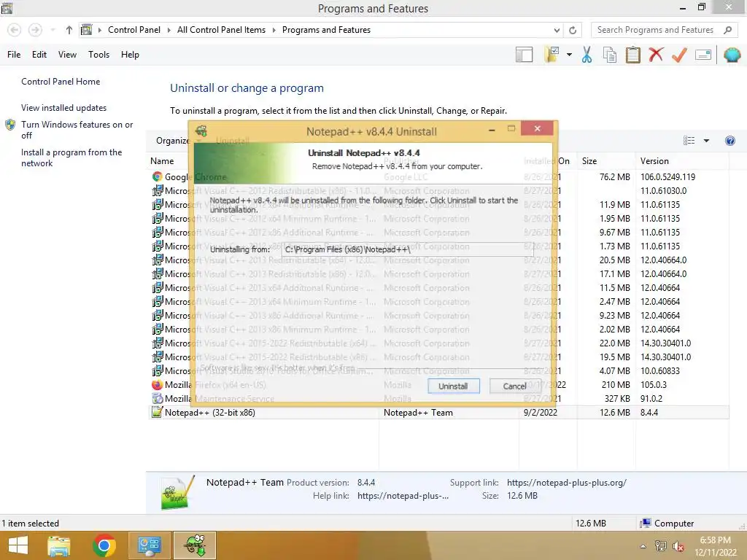The width and height of the screenshot is (747, 560).
Task: Click the Notepad++ chameleon icon in dialog title
Action: [x=201, y=131]
